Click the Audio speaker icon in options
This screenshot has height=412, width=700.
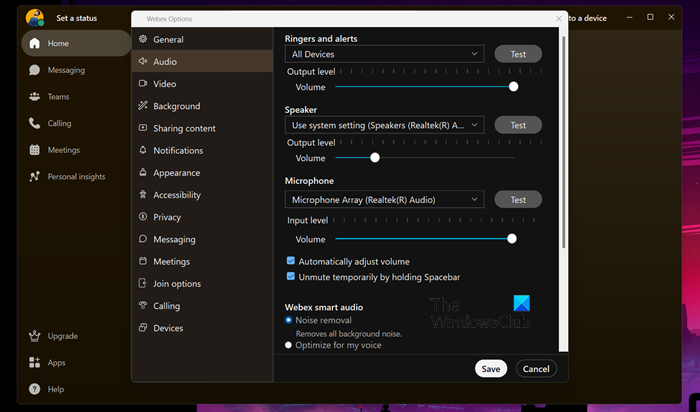[x=143, y=61]
